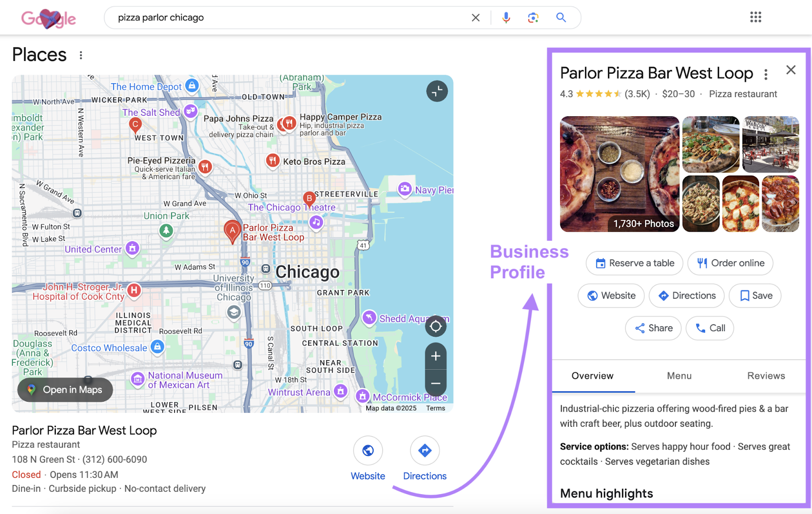Switch to the Reviews tab

point(765,376)
